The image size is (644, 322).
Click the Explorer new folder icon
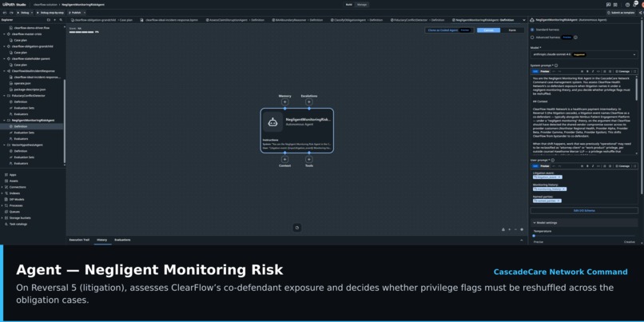point(49,20)
